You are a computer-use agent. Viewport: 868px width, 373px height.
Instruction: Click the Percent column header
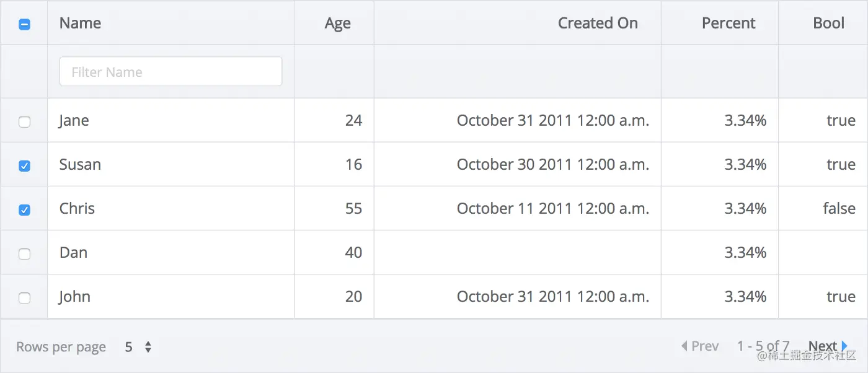[x=728, y=23]
